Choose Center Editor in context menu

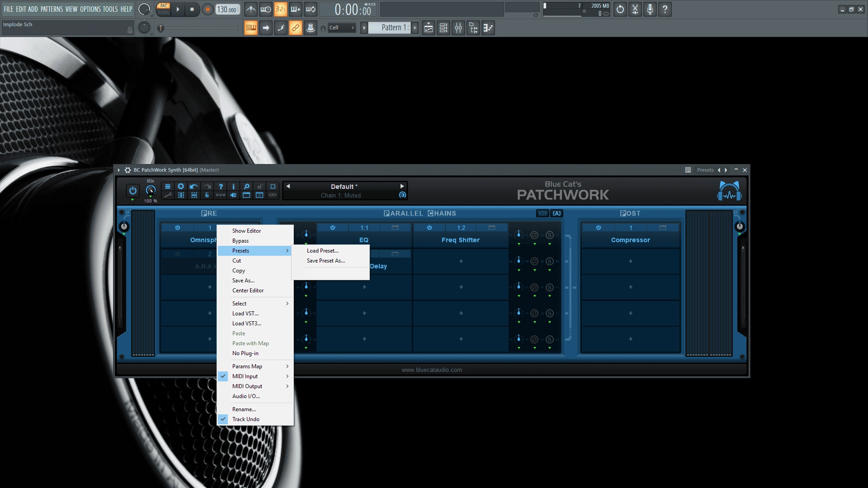[255, 291]
